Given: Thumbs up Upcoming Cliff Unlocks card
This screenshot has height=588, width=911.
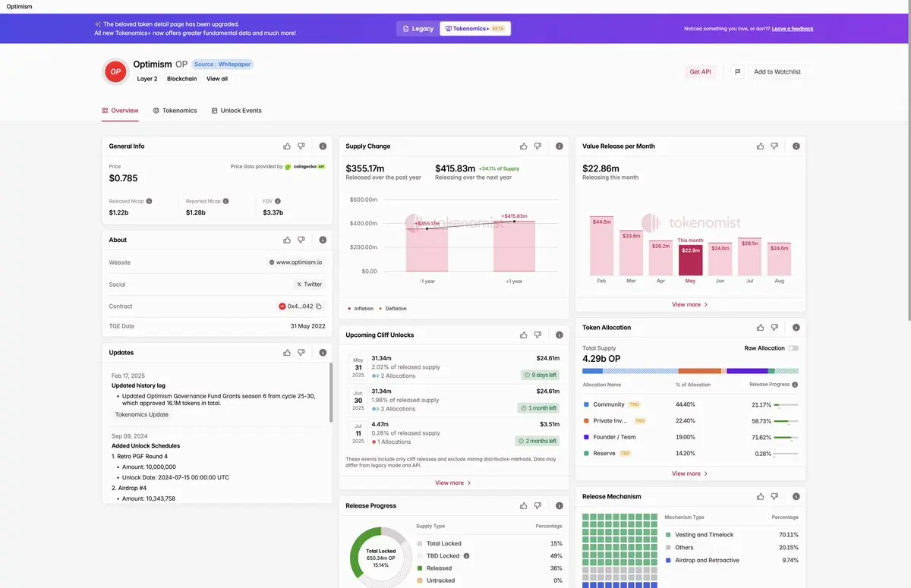Looking at the screenshot, I should (524, 335).
